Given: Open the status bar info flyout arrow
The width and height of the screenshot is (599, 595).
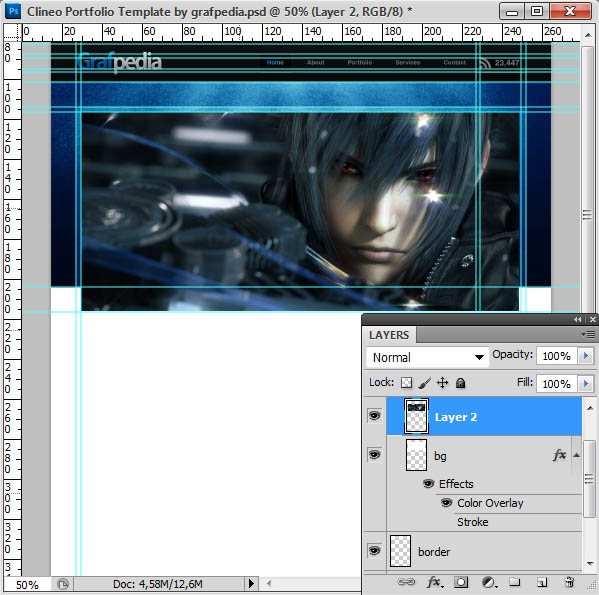Looking at the screenshot, I should tap(251, 584).
